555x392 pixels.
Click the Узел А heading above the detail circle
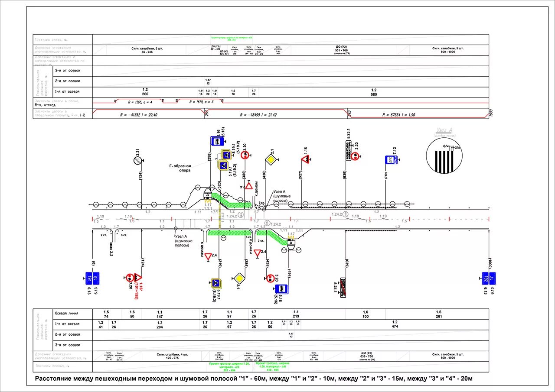tap(445, 130)
